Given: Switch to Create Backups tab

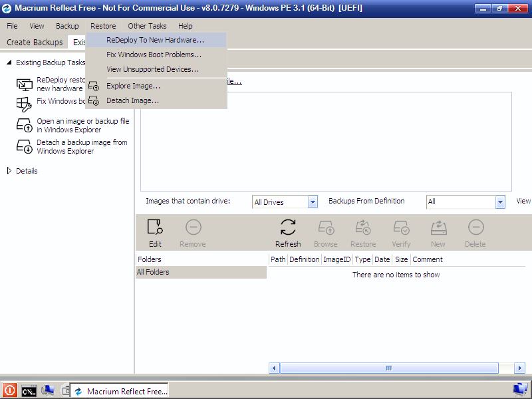Looking at the screenshot, I should (x=35, y=43).
